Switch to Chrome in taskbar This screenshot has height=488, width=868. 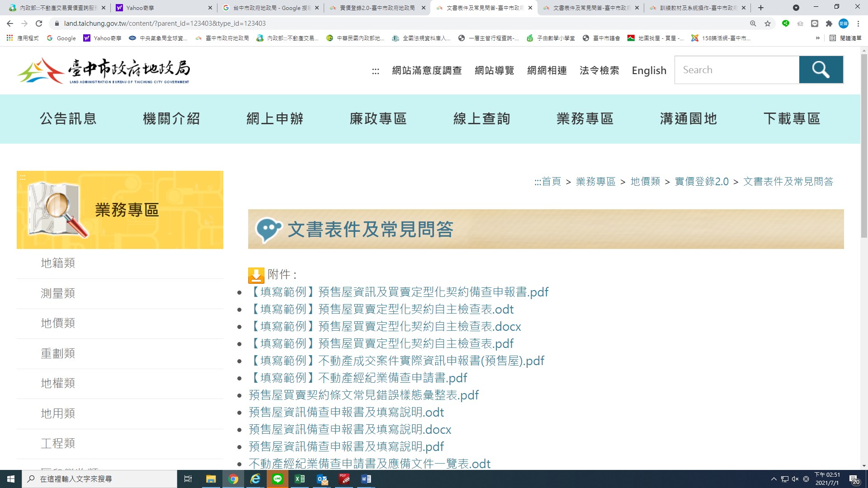(233, 479)
